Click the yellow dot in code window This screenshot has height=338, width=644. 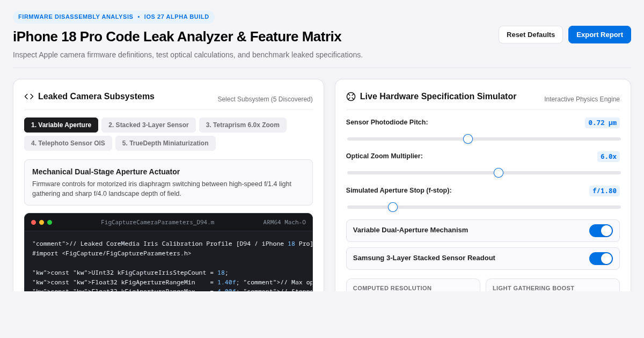point(41,222)
